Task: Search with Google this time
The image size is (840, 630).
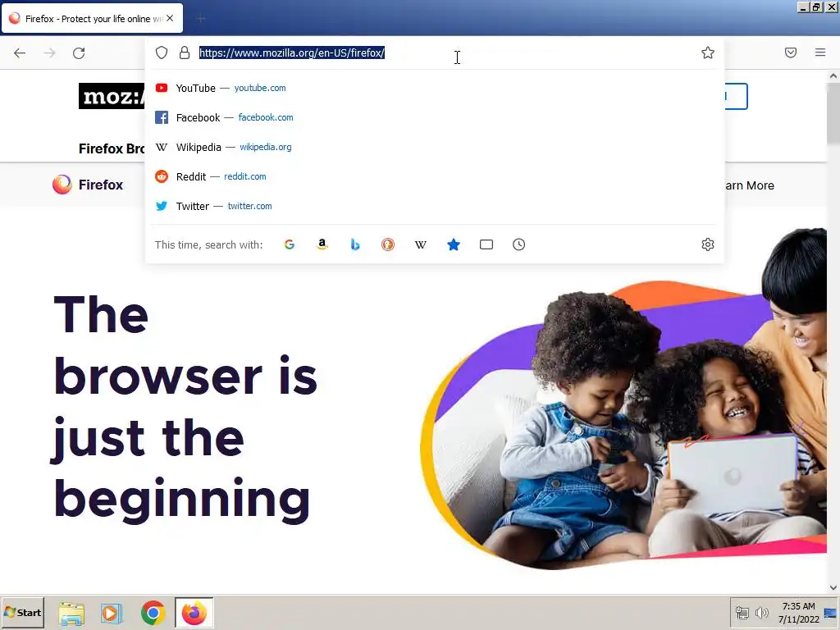Action: click(x=290, y=244)
